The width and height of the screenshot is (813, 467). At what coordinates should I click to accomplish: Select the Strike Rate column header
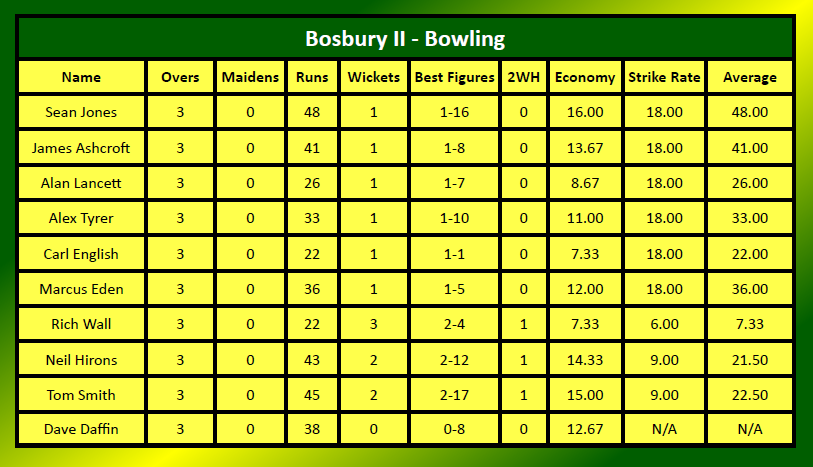coord(664,77)
